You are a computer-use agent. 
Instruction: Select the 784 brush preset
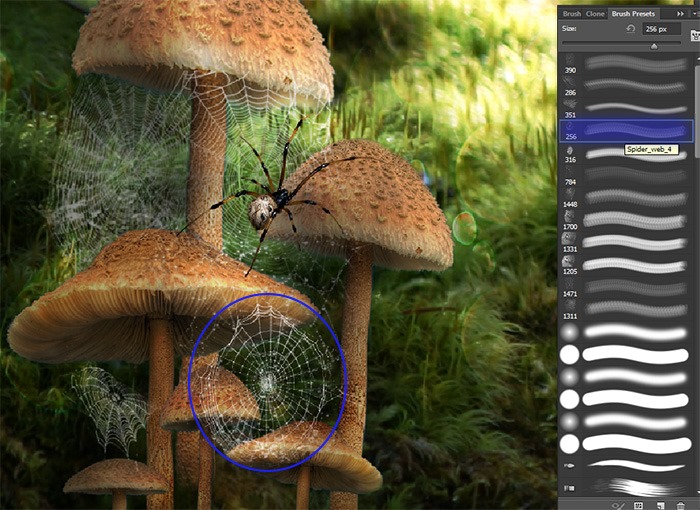pos(626,176)
